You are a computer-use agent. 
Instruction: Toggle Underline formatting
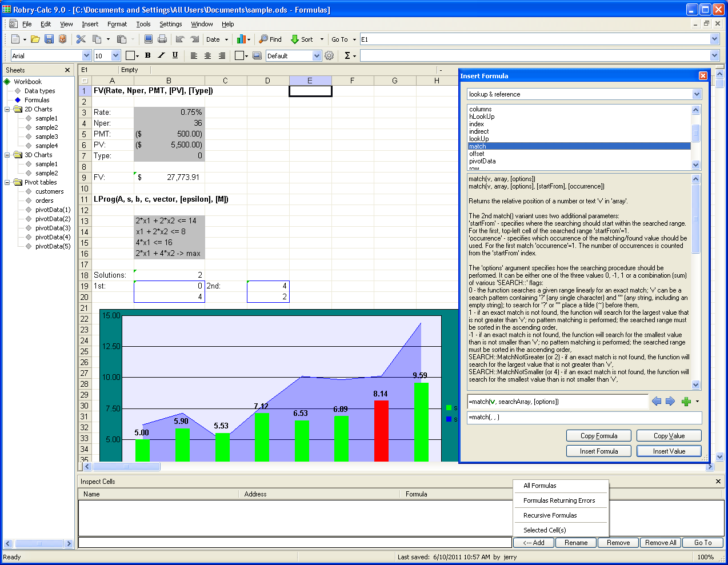tap(175, 55)
